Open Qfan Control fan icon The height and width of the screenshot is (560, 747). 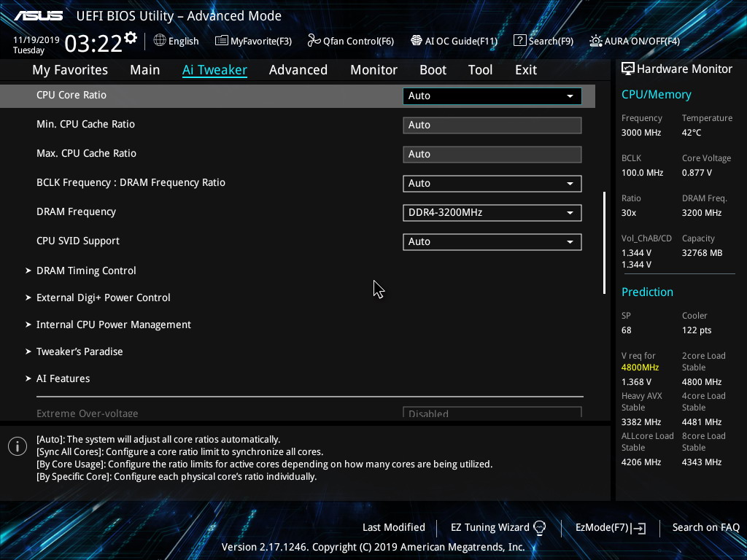pyautogui.click(x=314, y=41)
